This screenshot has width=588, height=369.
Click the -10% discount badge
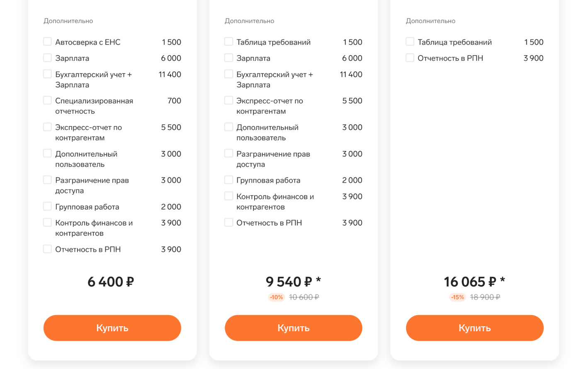[276, 297]
